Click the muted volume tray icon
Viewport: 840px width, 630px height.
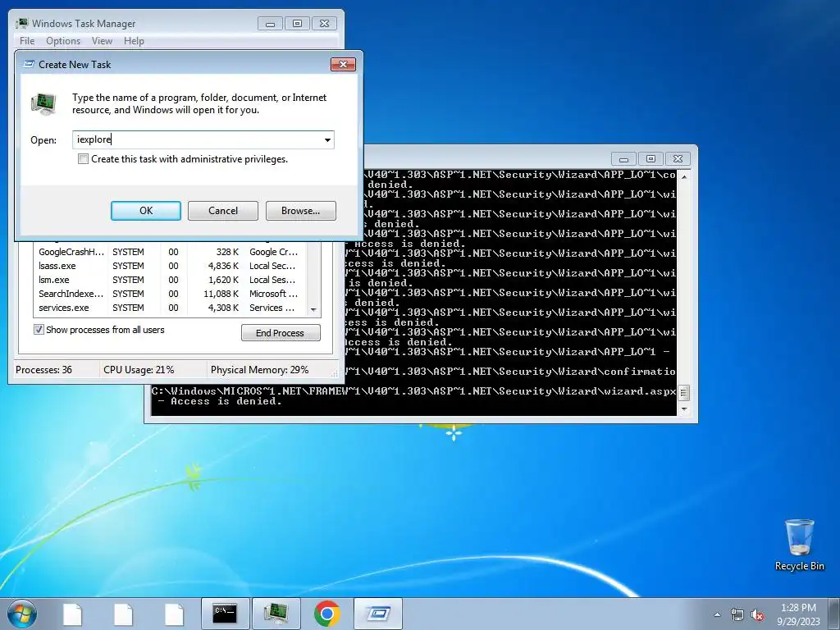pyautogui.click(x=757, y=614)
